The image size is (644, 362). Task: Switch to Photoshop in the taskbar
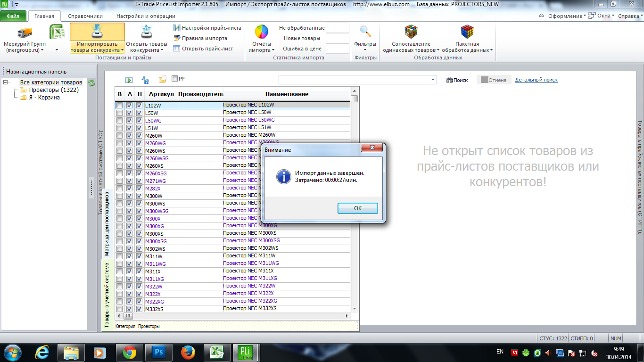point(158,352)
